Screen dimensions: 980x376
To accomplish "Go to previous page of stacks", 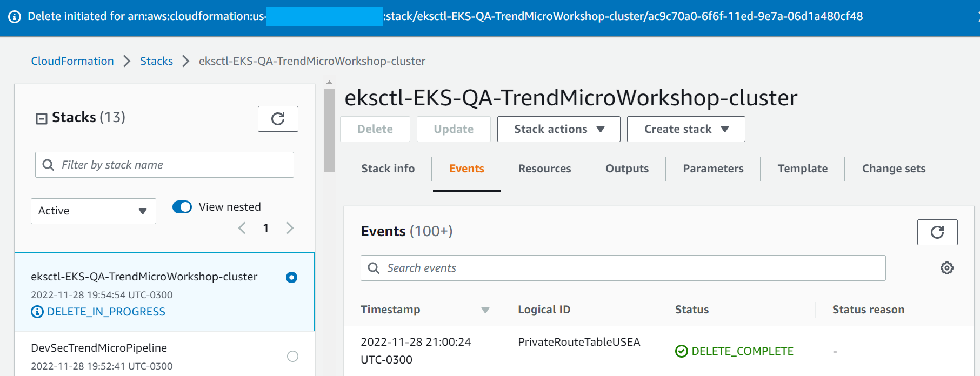I will click(x=242, y=228).
